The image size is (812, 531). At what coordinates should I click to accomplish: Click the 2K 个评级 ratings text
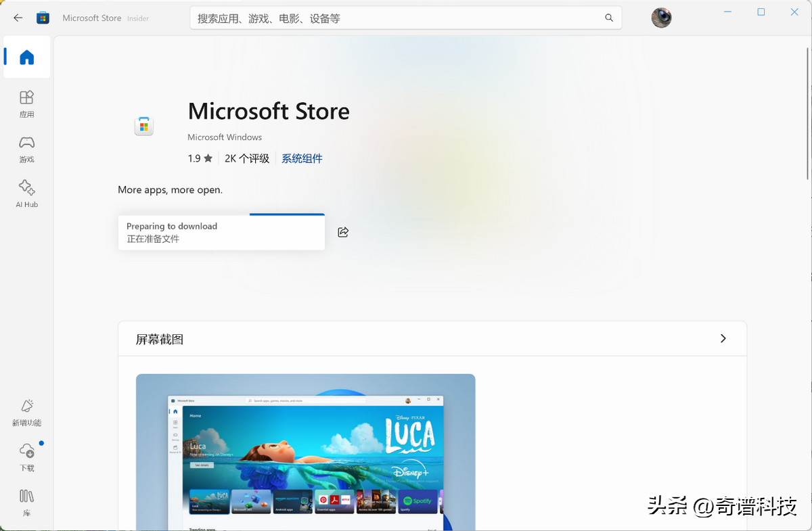pos(247,158)
